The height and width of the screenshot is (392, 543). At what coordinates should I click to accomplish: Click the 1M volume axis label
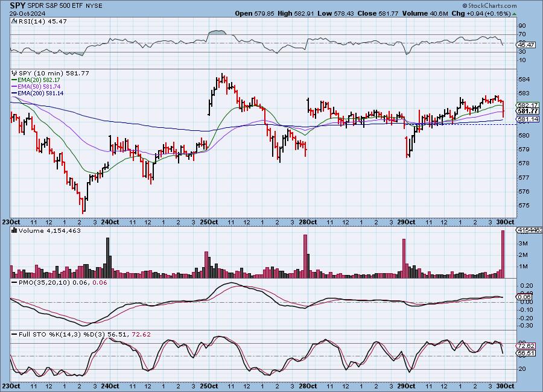[523, 267]
